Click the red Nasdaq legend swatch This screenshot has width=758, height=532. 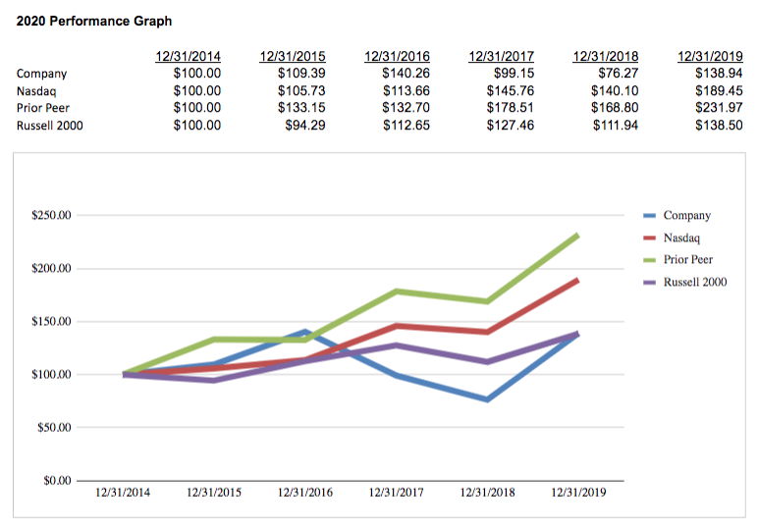[x=649, y=238]
